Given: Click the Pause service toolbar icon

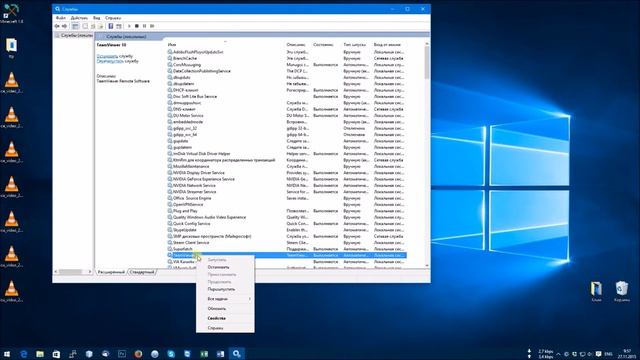Looking at the screenshot, I should tap(144, 26).
